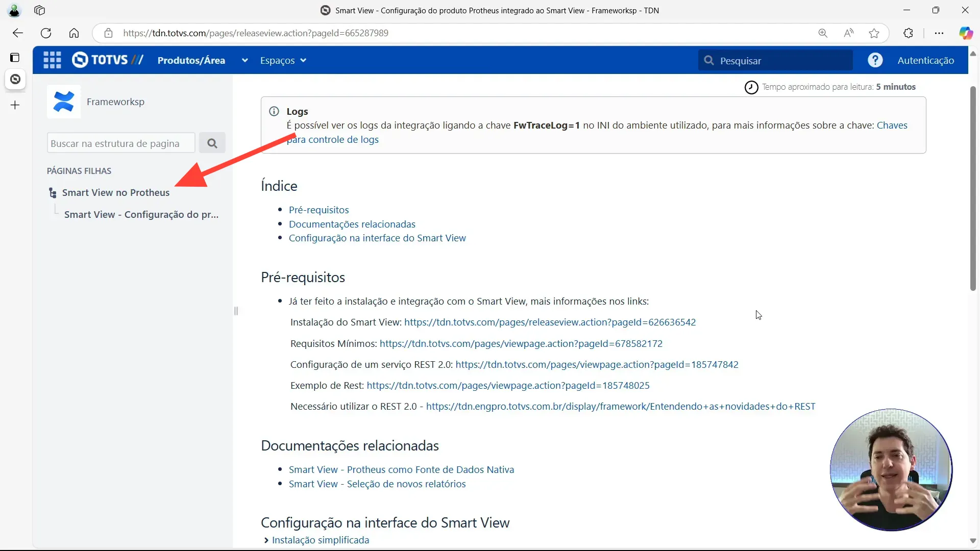This screenshot has width=980, height=551.
Task: Open Copilot in the browser toolbar
Action: tap(966, 33)
